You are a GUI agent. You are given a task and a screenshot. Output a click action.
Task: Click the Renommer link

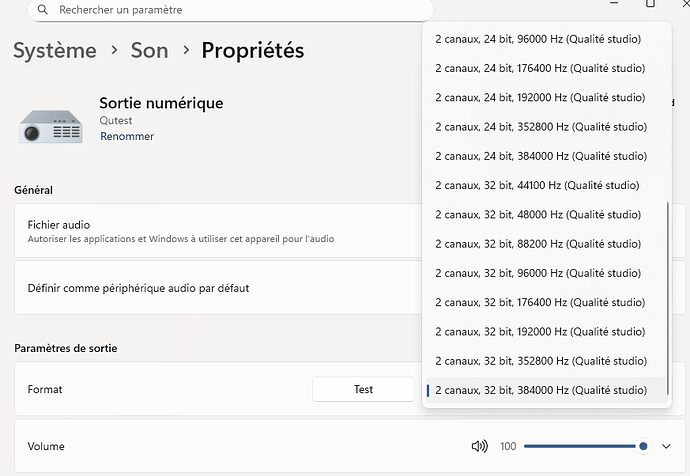pyautogui.click(x=127, y=136)
